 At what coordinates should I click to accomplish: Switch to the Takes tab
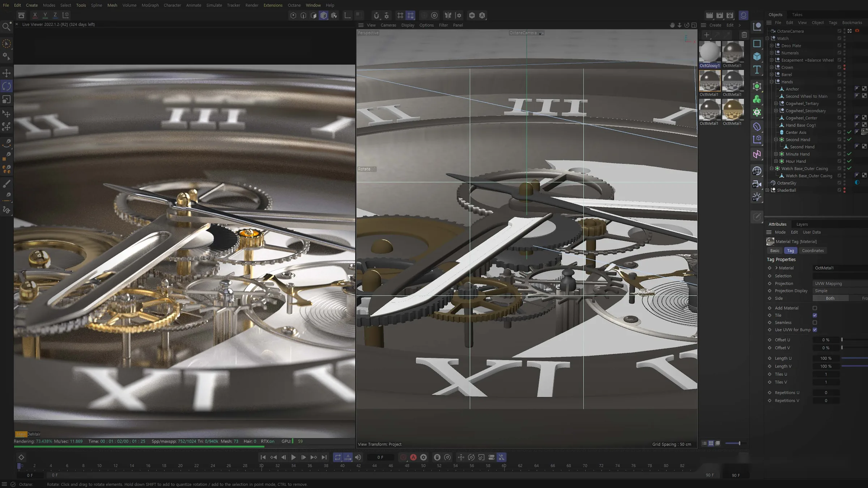pos(797,14)
